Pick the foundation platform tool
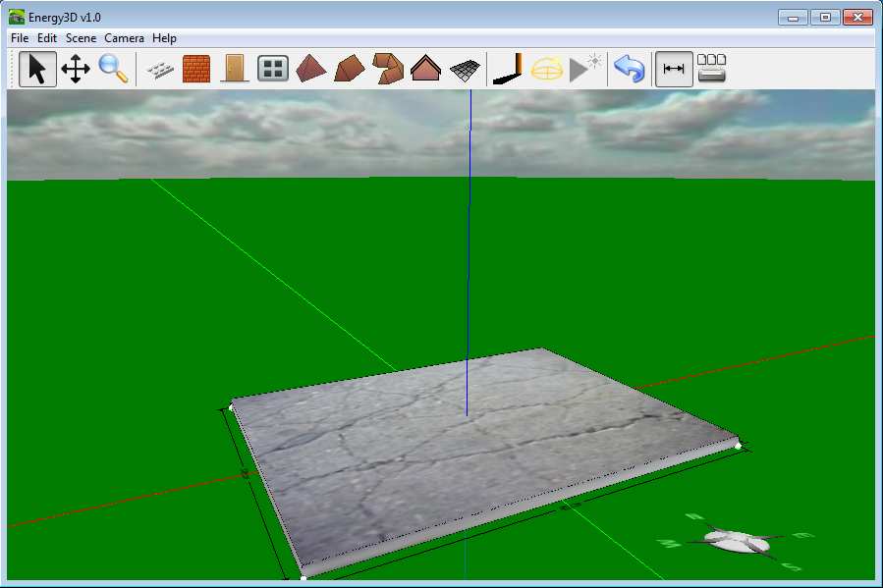The image size is (883, 588). tap(160, 70)
